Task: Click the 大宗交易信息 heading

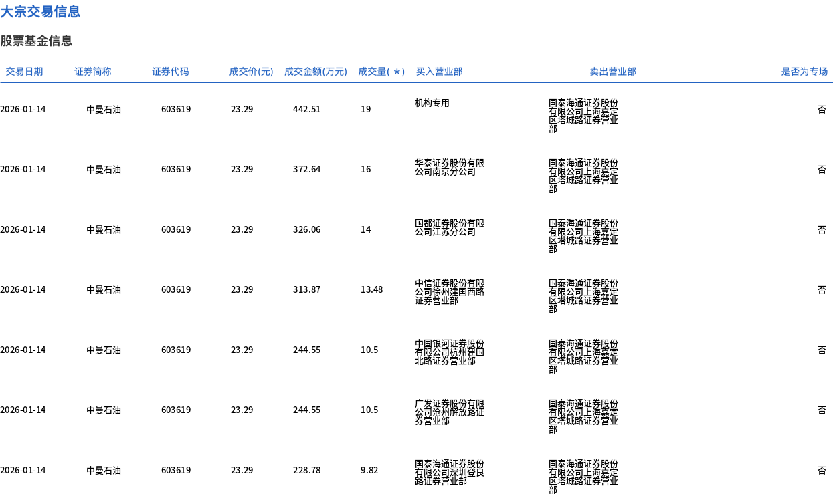Action: click(x=40, y=11)
